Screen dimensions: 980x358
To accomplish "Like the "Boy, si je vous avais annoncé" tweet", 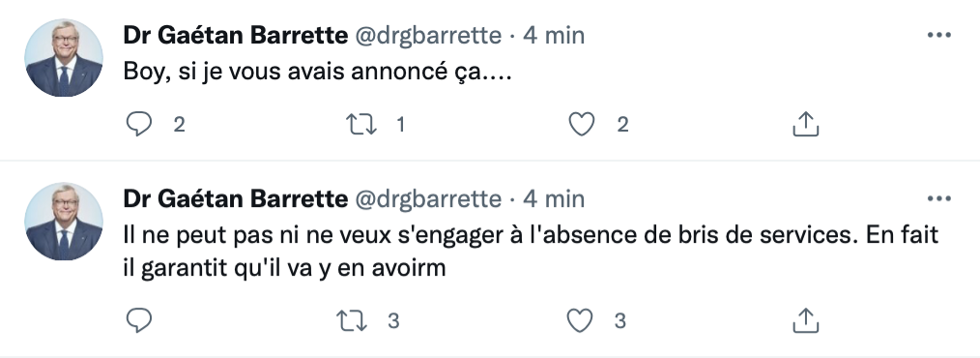I will pyautogui.click(x=581, y=125).
